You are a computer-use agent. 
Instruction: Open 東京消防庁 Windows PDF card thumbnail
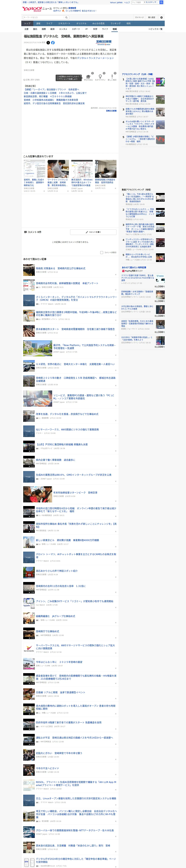coord(82,169)
